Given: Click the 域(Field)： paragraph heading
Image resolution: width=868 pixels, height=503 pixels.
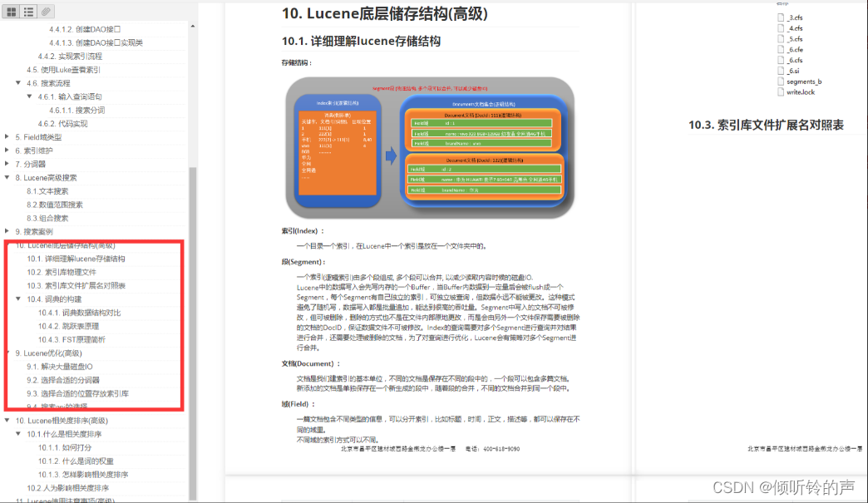Looking at the screenshot, I should click(x=298, y=404).
